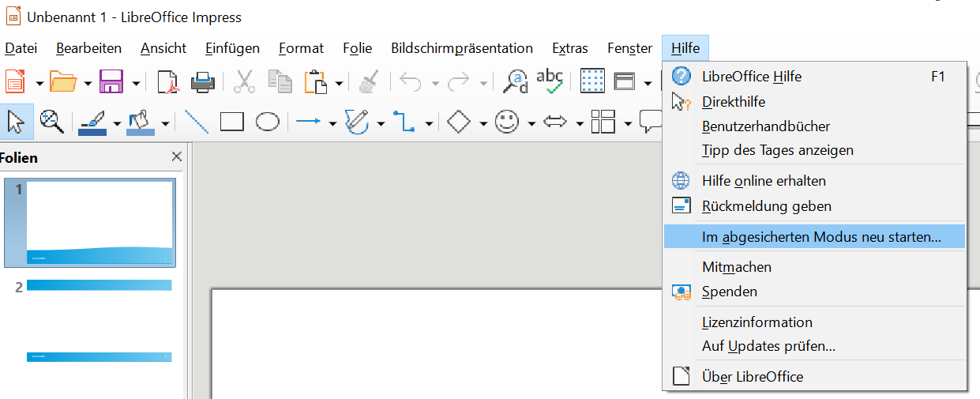Expand Open recent files dropdown arrow
Screen dimensions: 980x399
pyautogui.click(x=87, y=82)
